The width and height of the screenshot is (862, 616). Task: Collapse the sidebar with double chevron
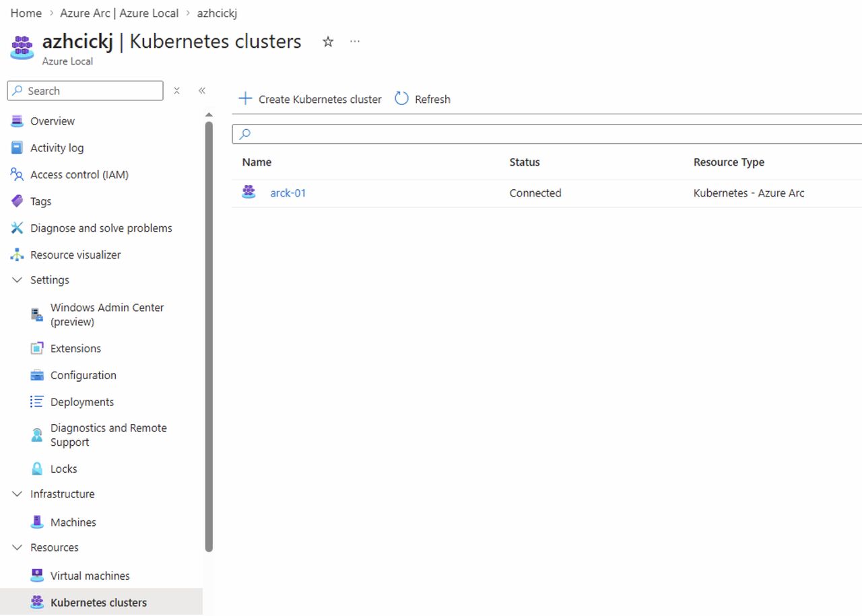point(201,91)
